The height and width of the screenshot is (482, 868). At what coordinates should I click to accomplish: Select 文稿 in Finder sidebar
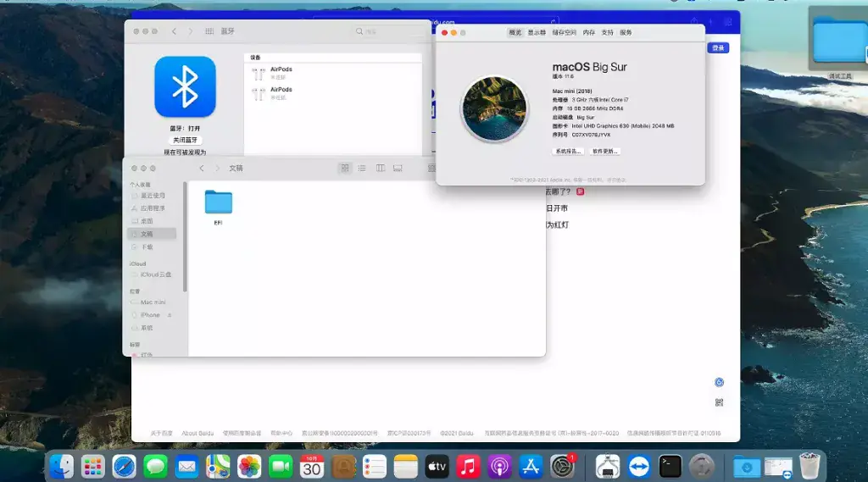click(152, 234)
